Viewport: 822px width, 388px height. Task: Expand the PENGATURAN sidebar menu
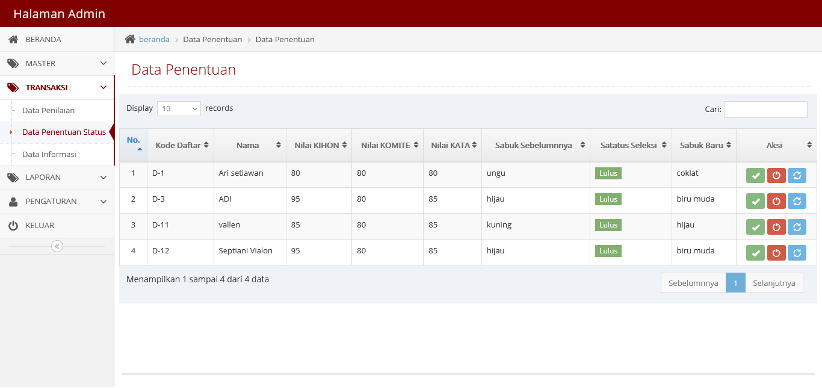click(x=57, y=201)
